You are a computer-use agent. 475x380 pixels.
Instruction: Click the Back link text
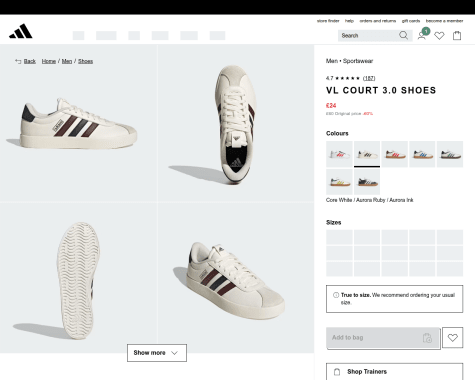tap(30, 61)
